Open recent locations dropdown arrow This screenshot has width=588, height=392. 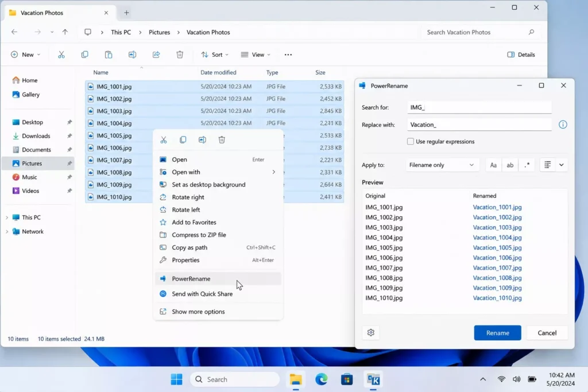click(x=52, y=32)
